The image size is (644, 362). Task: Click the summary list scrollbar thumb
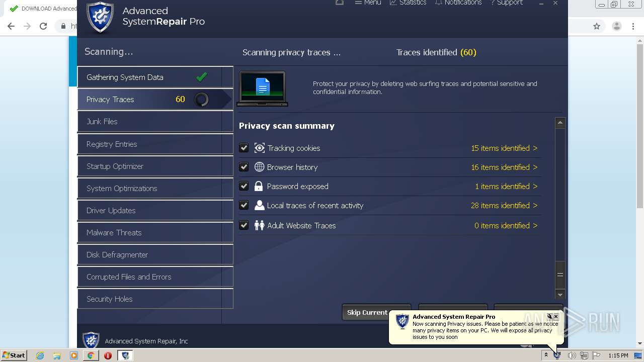coord(560,275)
